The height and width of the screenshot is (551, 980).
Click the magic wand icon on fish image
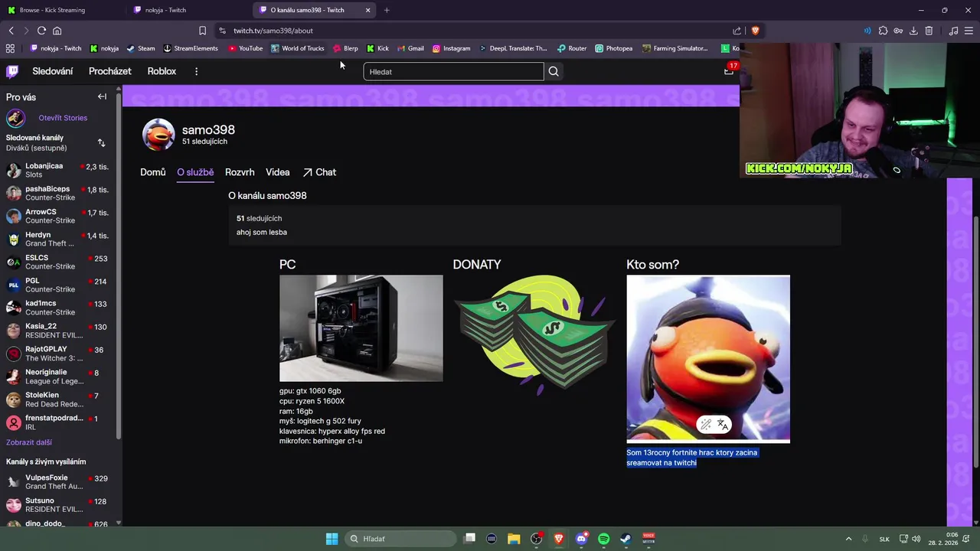click(706, 425)
